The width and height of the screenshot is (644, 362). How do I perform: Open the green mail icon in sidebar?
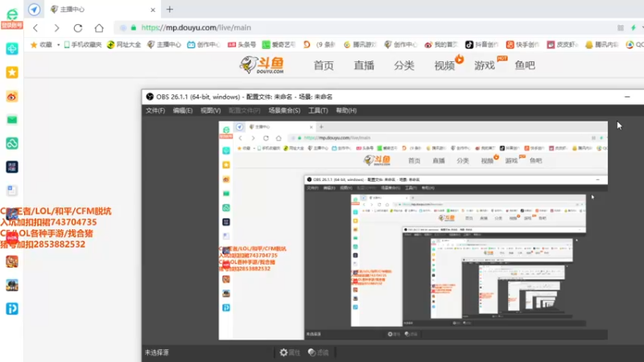[12, 119]
